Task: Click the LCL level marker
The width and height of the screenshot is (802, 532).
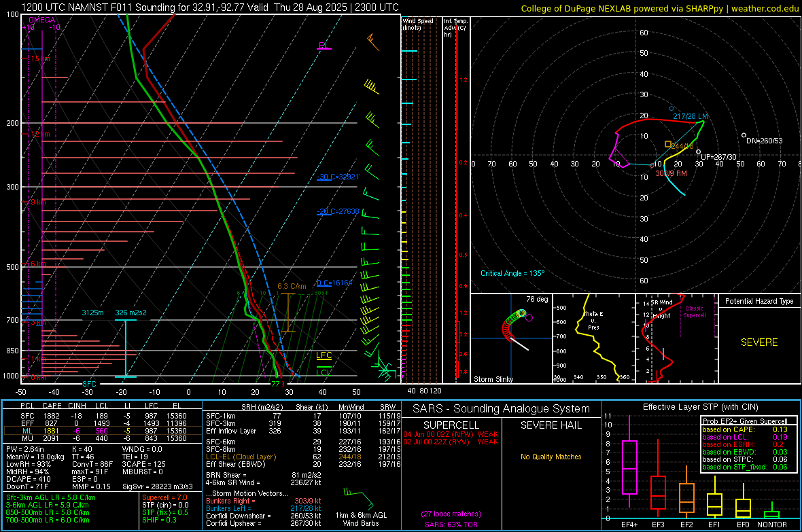Action: [x=324, y=372]
